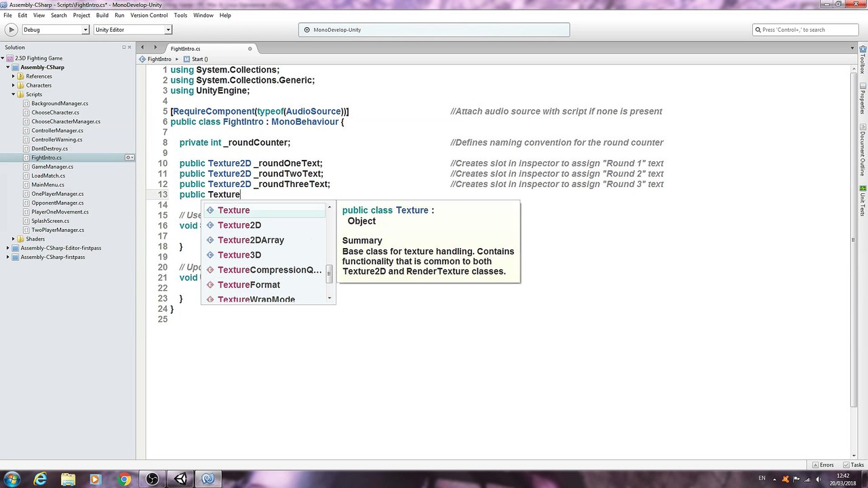
Task: Collapse the Assembly-CSharp project node
Action: coord(8,67)
